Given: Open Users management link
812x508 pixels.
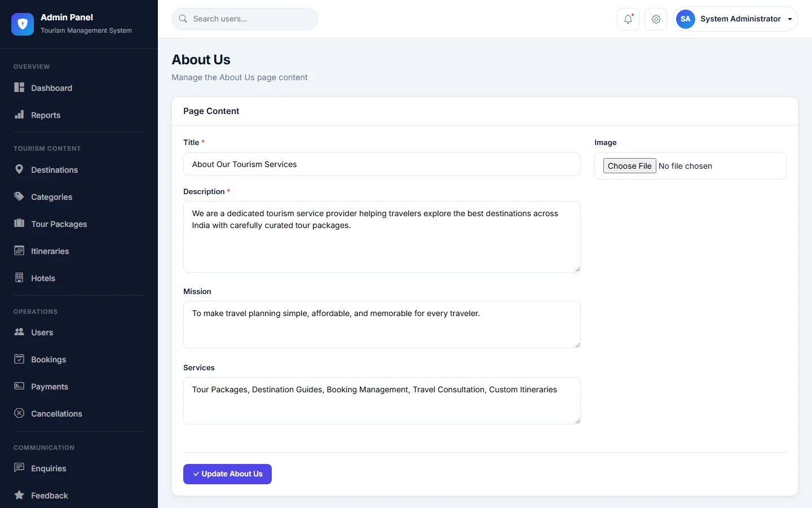Looking at the screenshot, I should 79,332.
